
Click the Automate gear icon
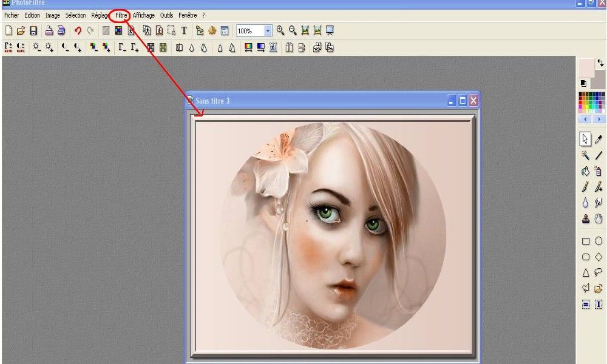click(212, 30)
